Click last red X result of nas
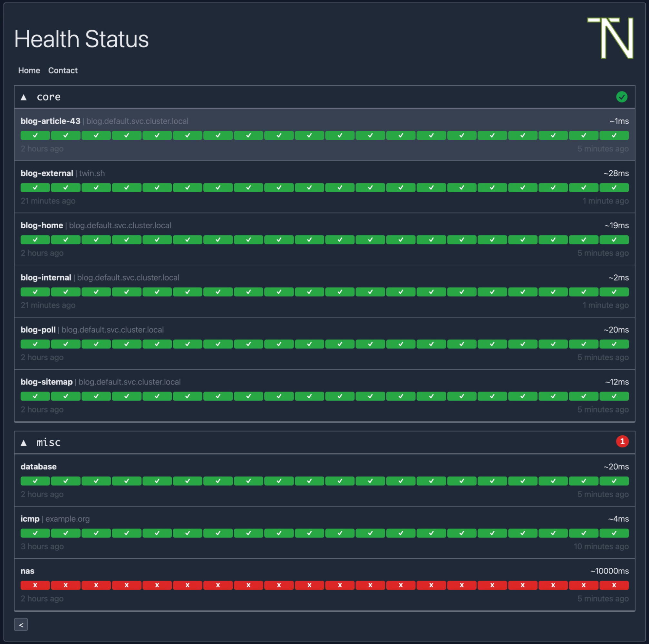 point(614,585)
